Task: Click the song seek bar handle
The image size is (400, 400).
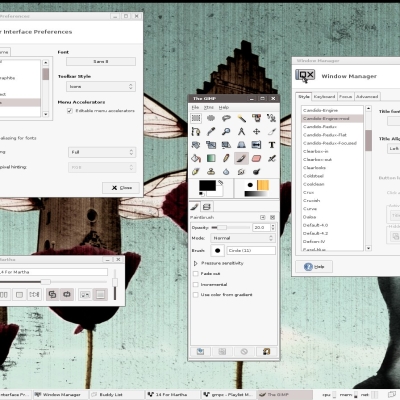Action: [x=46, y=282]
